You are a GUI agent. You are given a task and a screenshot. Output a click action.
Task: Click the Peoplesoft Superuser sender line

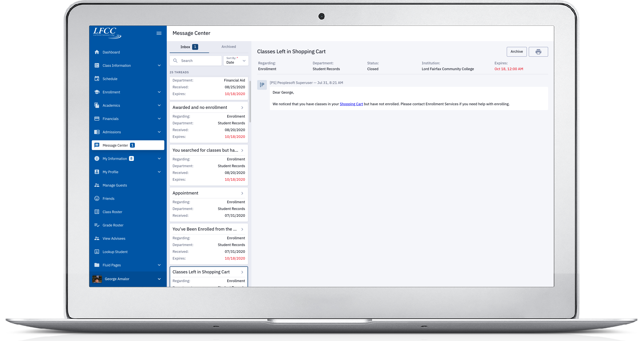point(306,83)
